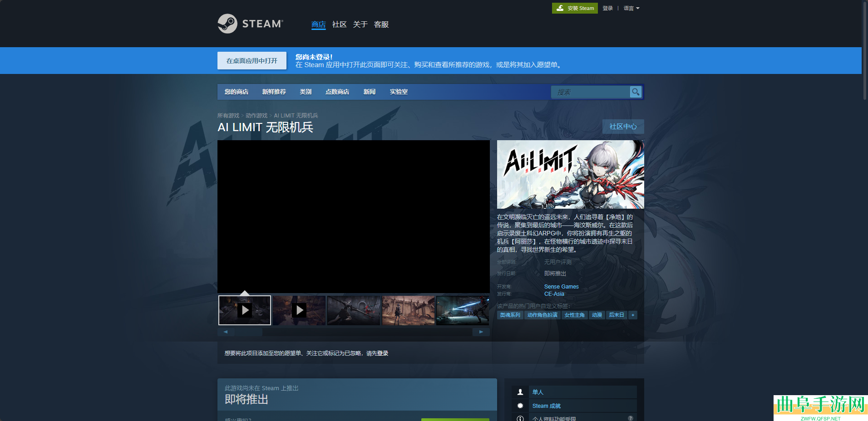Click the Steam logo in the header
Screen dimensions: 868x421
tap(250, 24)
